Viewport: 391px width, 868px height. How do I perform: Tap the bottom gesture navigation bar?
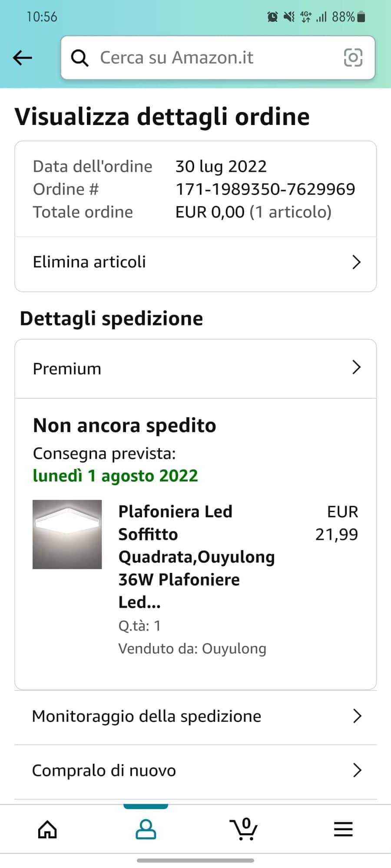[x=195, y=860]
